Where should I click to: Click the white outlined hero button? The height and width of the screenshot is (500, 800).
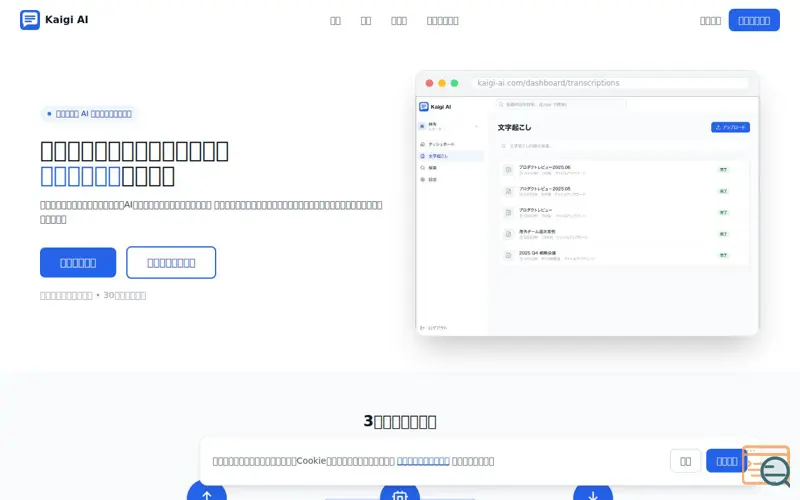pyautogui.click(x=171, y=263)
